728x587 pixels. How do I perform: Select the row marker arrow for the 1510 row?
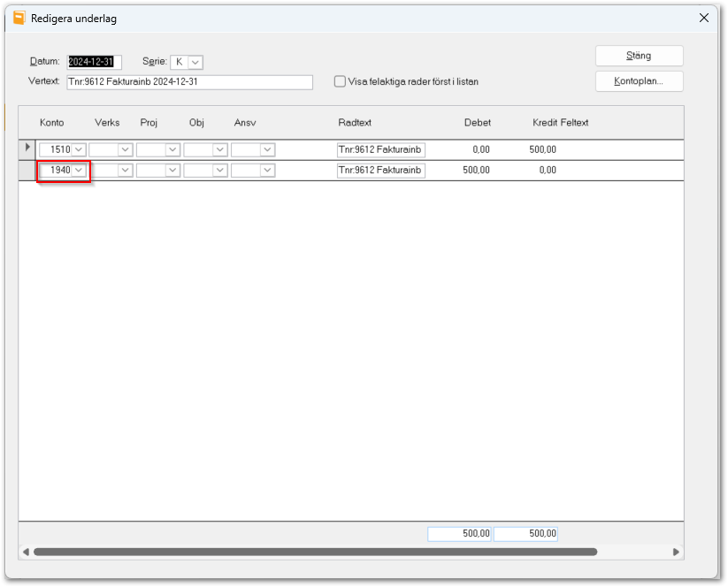click(x=27, y=148)
